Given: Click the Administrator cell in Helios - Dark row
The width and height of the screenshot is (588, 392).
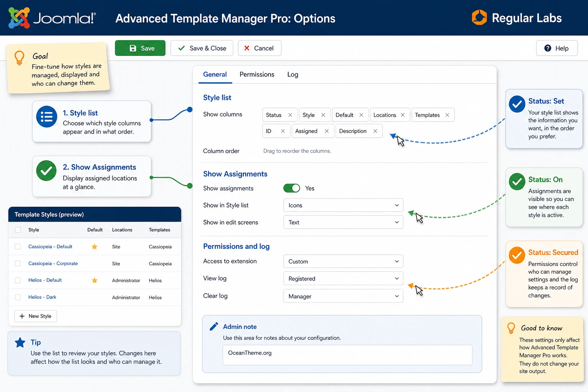Looking at the screenshot, I should 126,297.
